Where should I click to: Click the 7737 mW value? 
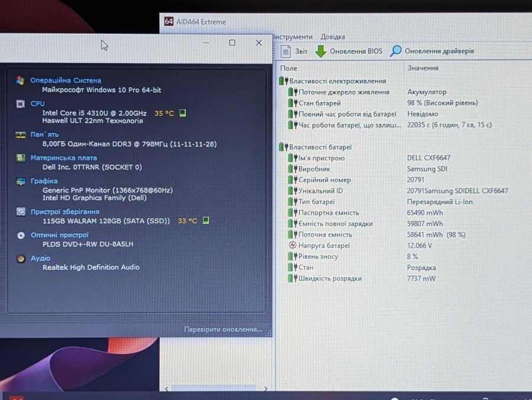[421, 278]
